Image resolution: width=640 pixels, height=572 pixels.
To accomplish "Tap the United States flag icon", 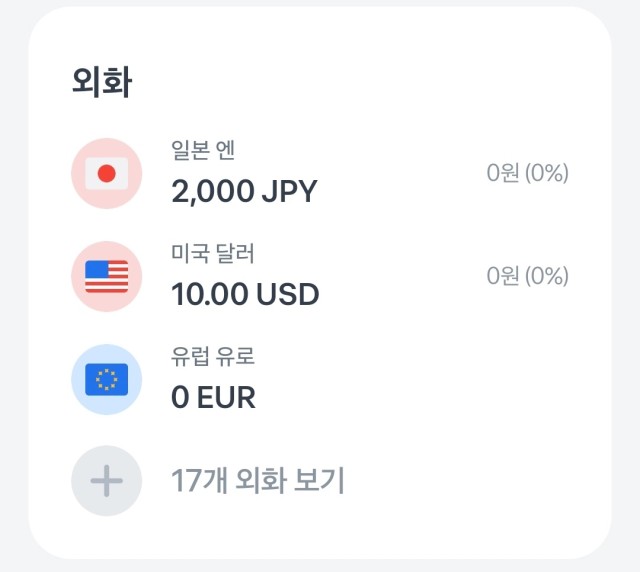I will [107, 276].
